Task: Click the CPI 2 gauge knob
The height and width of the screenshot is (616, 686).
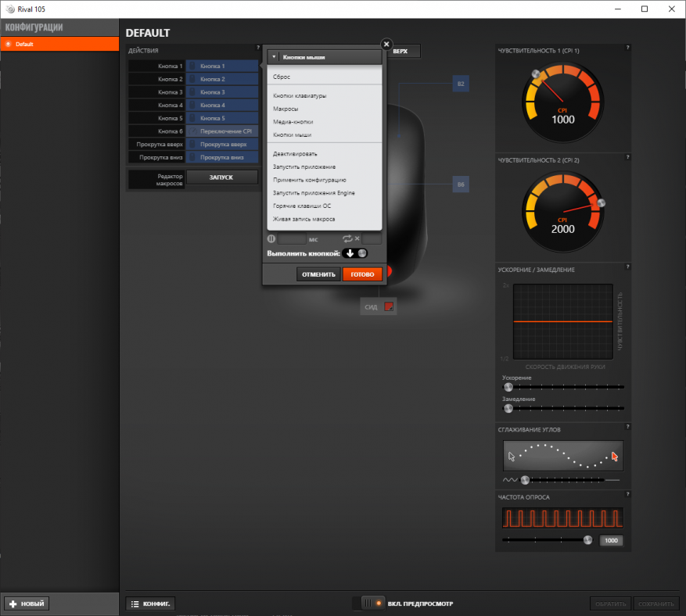Action: [x=601, y=202]
